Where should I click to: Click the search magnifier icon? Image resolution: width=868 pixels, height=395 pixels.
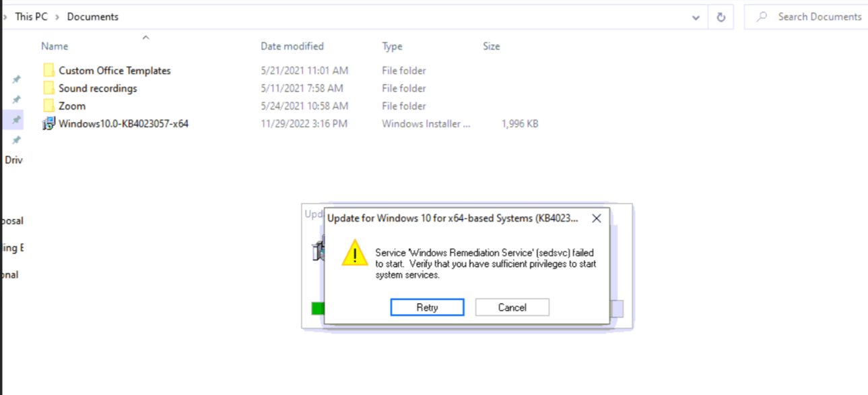pos(762,16)
